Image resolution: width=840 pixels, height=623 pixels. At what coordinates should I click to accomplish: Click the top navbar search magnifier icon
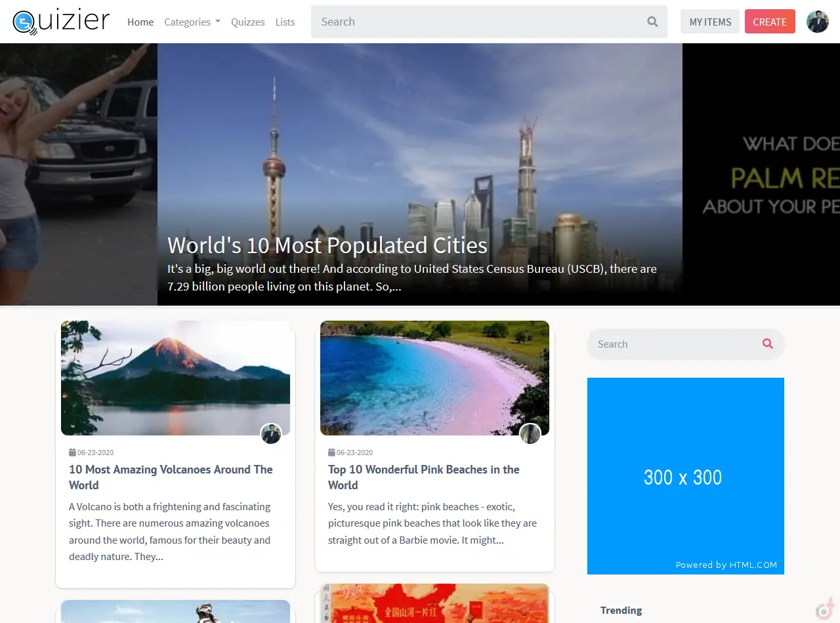[652, 22]
